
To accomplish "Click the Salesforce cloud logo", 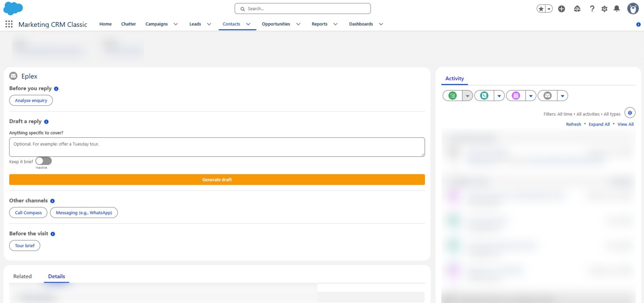I will [x=13, y=8].
